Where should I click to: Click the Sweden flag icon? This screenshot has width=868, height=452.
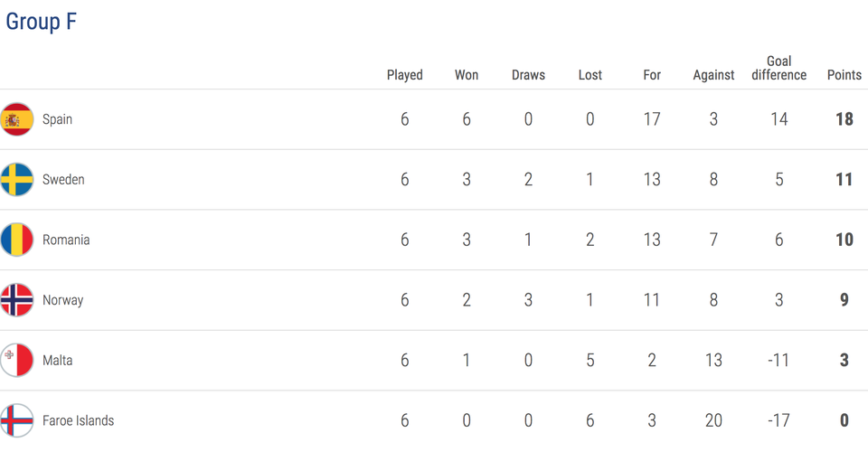(x=16, y=179)
